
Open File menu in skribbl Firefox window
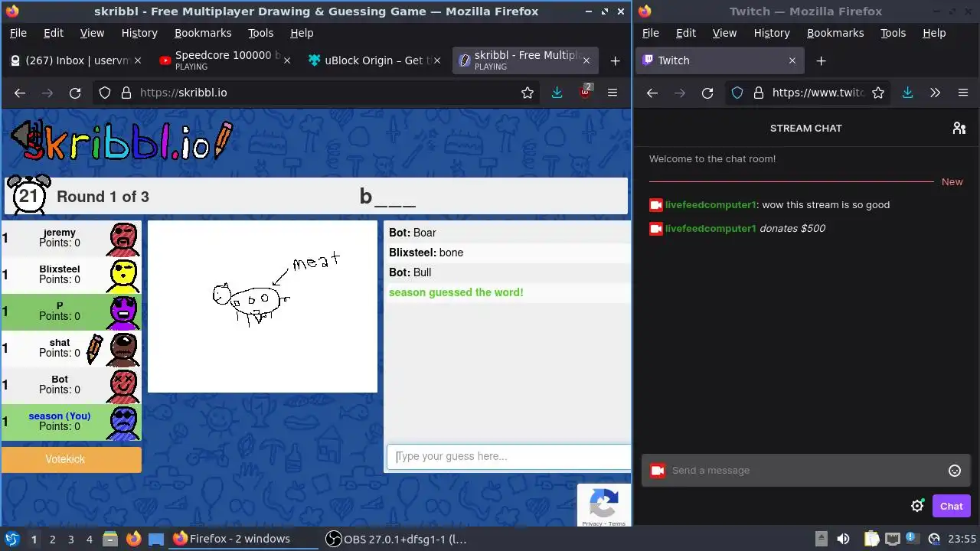click(18, 33)
